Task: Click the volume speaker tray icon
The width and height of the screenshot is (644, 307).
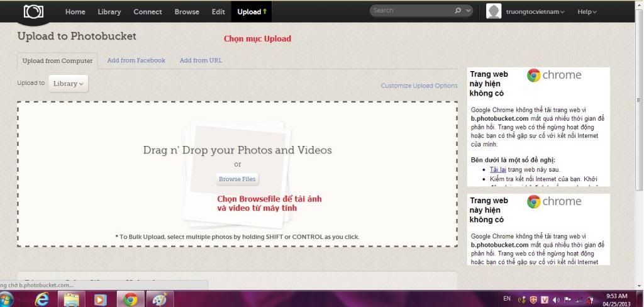Action: point(557,299)
